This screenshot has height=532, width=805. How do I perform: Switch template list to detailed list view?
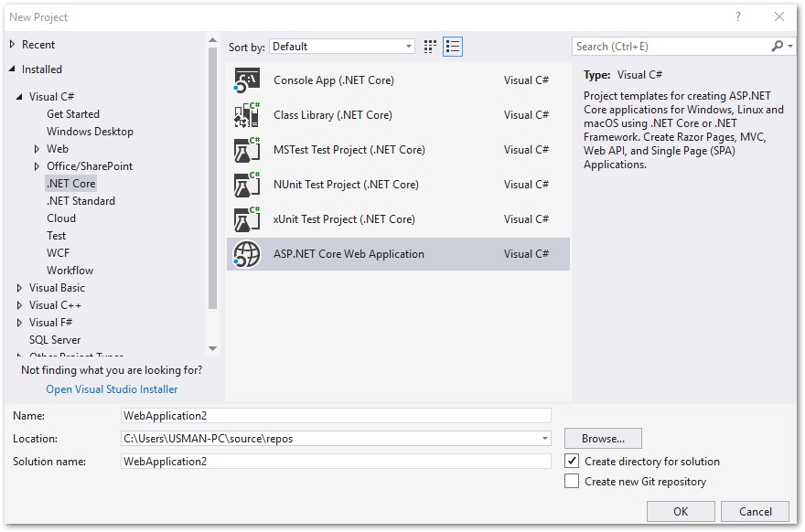point(452,46)
